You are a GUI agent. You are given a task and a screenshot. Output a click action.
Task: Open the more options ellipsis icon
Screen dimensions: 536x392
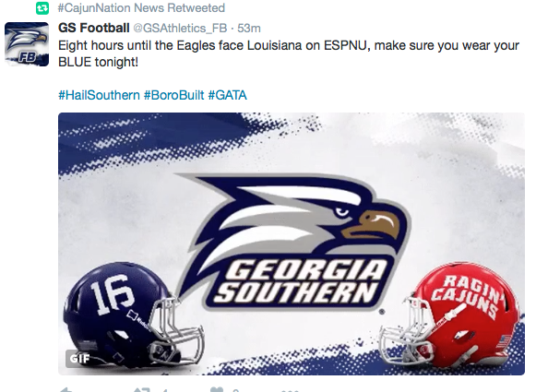(290, 390)
